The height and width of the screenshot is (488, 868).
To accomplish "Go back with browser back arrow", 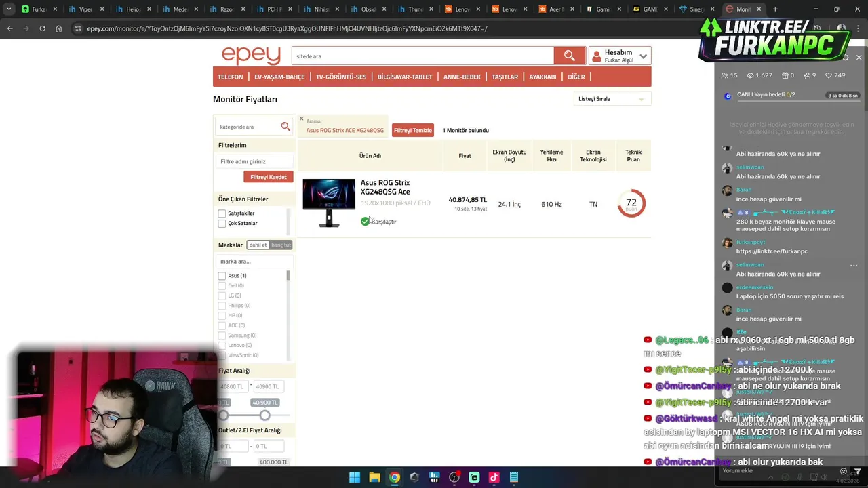I will click(9, 28).
